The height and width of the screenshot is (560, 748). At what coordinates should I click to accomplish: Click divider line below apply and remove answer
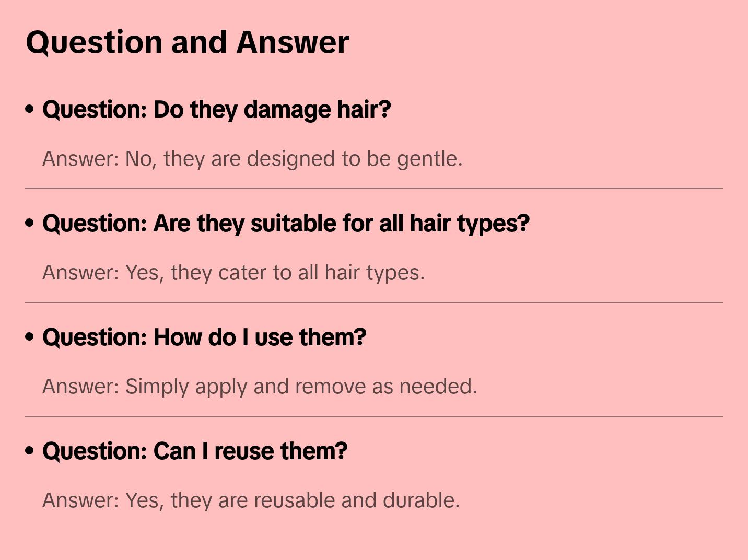pos(374,416)
